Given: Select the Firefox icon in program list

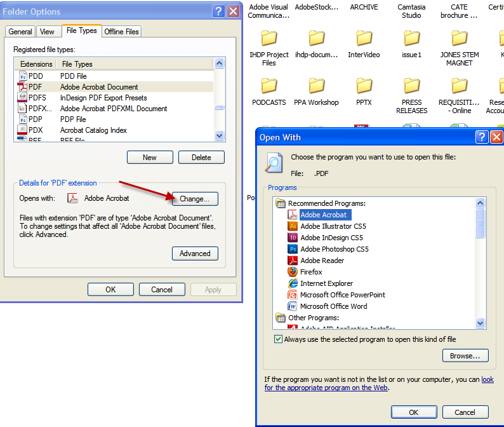Looking at the screenshot, I should (293, 272).
